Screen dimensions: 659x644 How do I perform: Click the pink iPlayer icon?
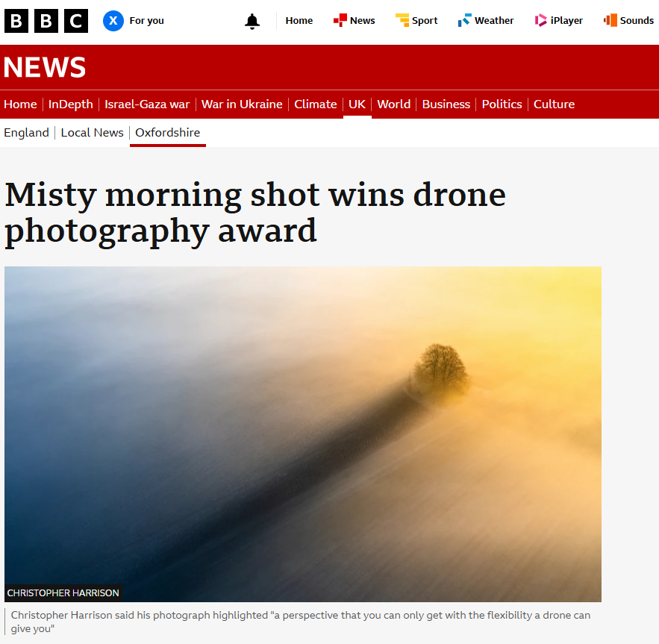[x=541, y=20]
